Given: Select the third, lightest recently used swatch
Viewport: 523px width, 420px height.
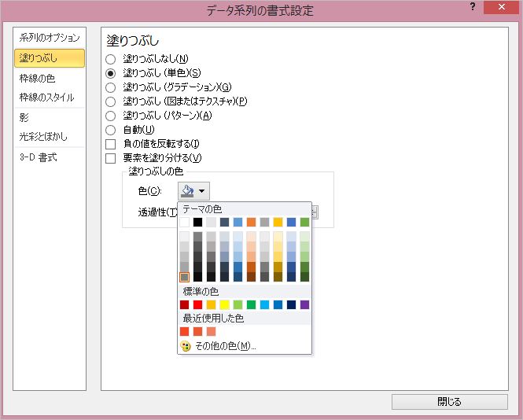Looking at the screenshot, I should tap(211, 331).
